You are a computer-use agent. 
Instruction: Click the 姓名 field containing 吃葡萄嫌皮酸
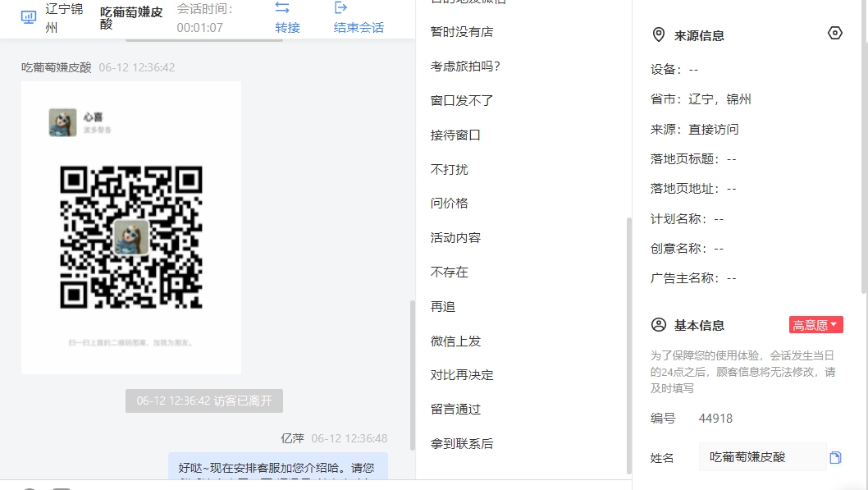pos(762,457)
